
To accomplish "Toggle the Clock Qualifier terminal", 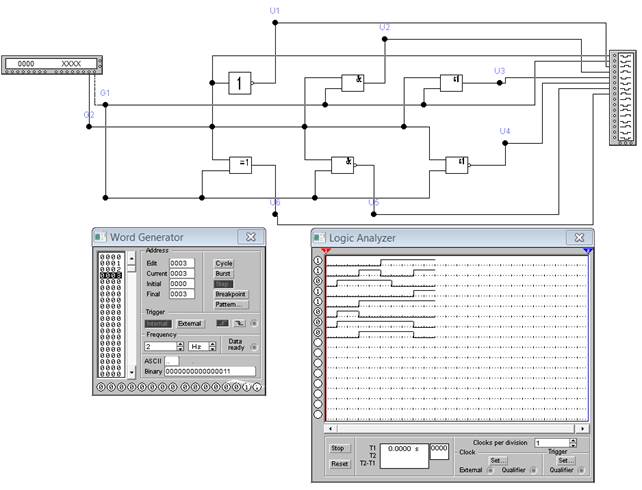I will [x=534, y=469].
